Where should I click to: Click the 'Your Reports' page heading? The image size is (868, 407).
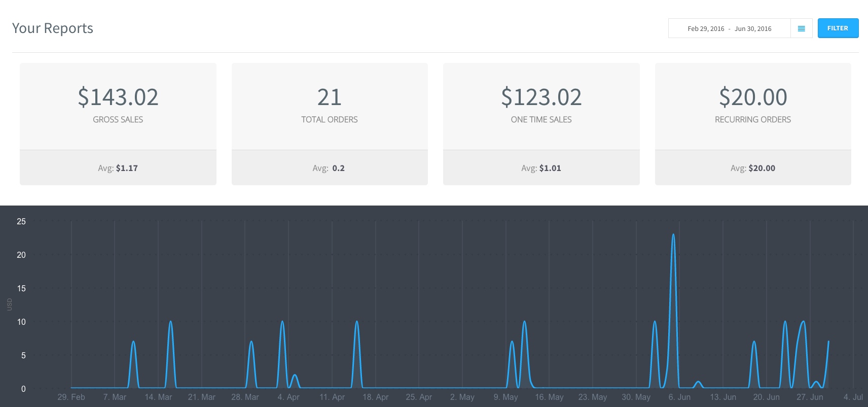coord(53,28)
